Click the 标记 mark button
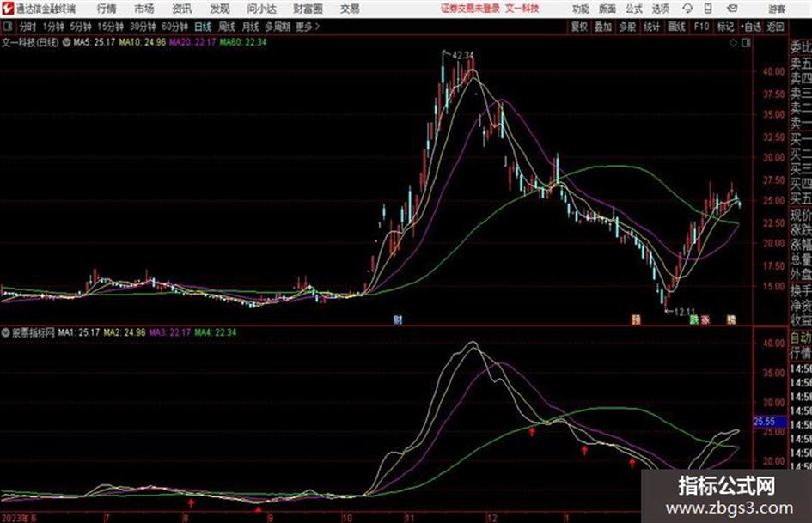The height and width of the screenshot is (523, 812). pyautogui.click(x=725, y=27)
